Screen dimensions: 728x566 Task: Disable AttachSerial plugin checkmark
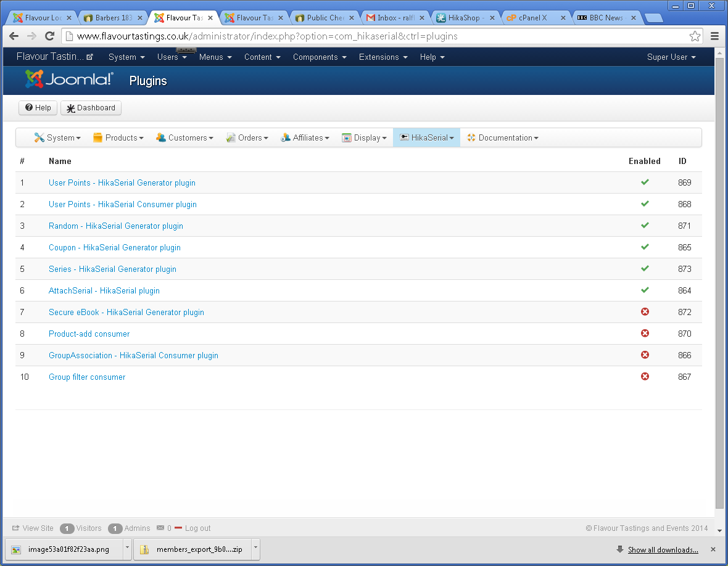[645, 290]
